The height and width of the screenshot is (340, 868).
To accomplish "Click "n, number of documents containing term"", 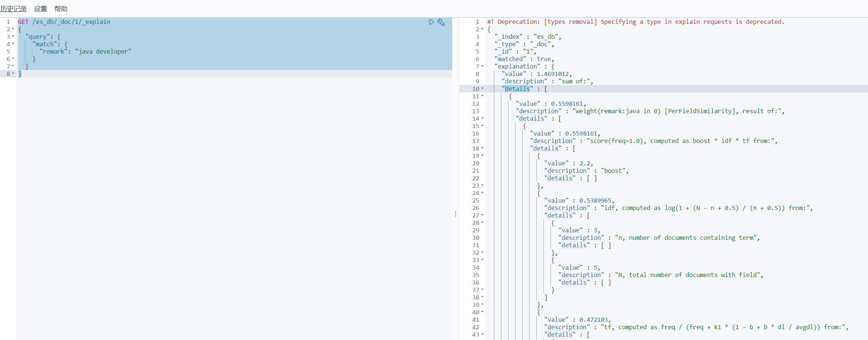I will coord(686,238).
